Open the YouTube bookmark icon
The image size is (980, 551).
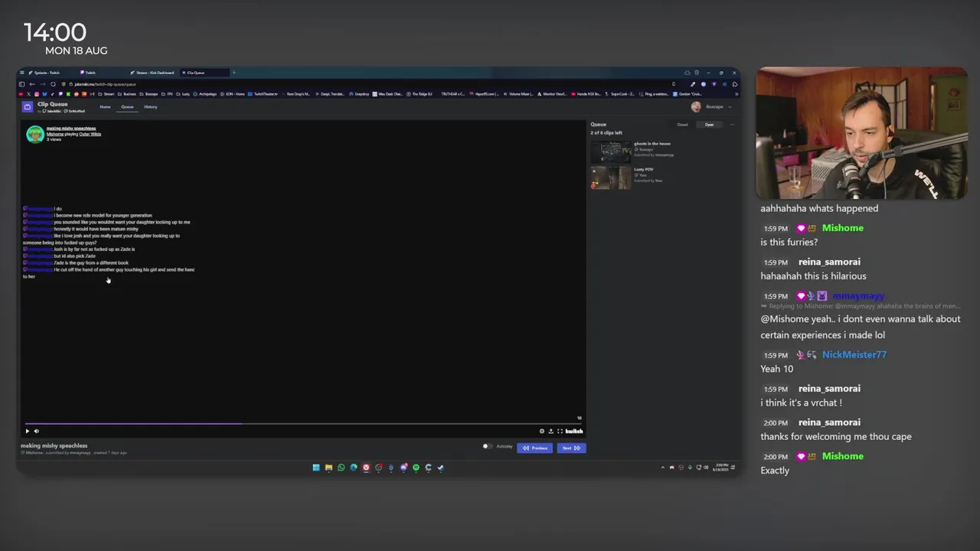21,94
